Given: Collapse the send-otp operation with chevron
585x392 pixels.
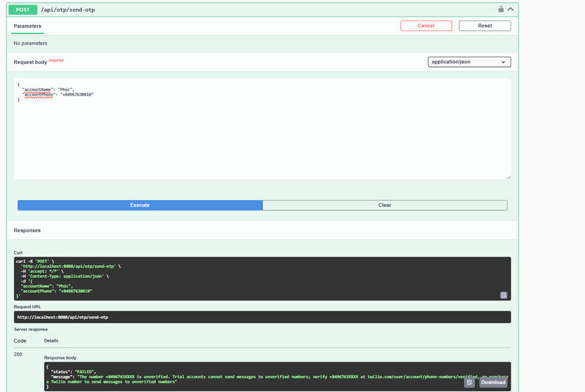Looking at the screenshot, I should 511,9.
